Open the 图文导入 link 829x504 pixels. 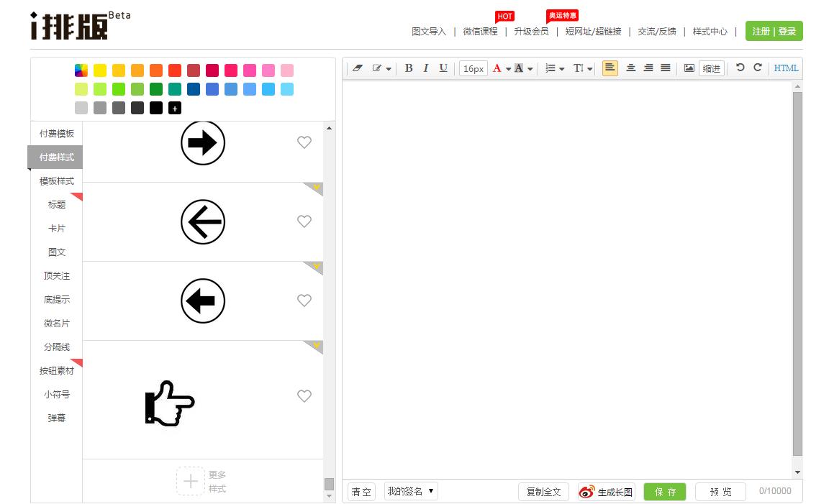pos(429,32)
